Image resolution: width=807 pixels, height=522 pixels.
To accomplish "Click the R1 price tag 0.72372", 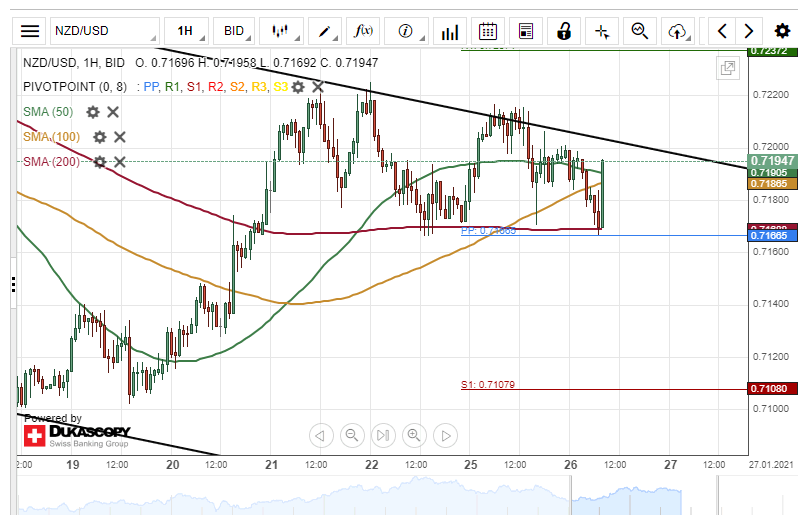I will pos(773,51).
